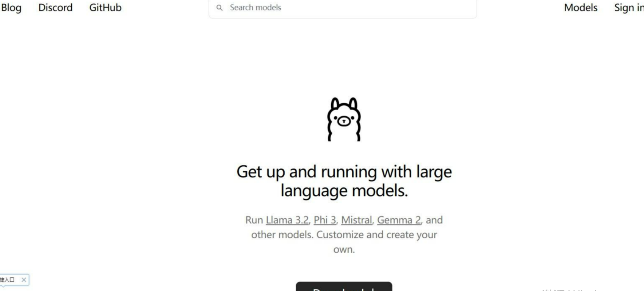Open the Gemma 2 model link
This screenshot has width=644, height=291.
[399, 220]
